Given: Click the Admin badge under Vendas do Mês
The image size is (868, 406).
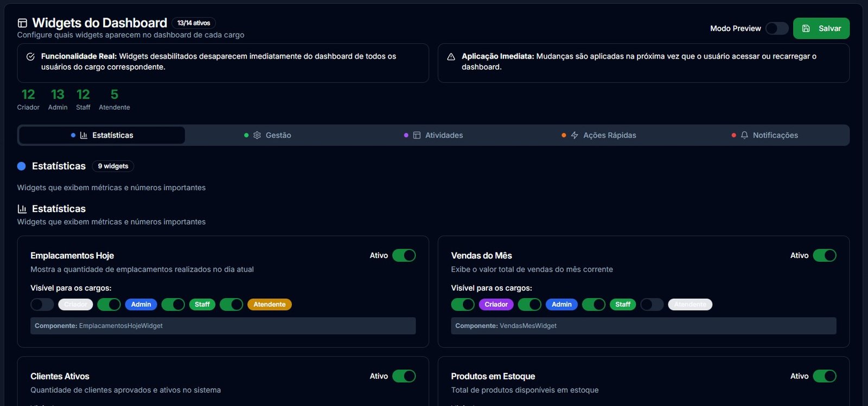Looking at the screenshot, I should tap(562, 304).
